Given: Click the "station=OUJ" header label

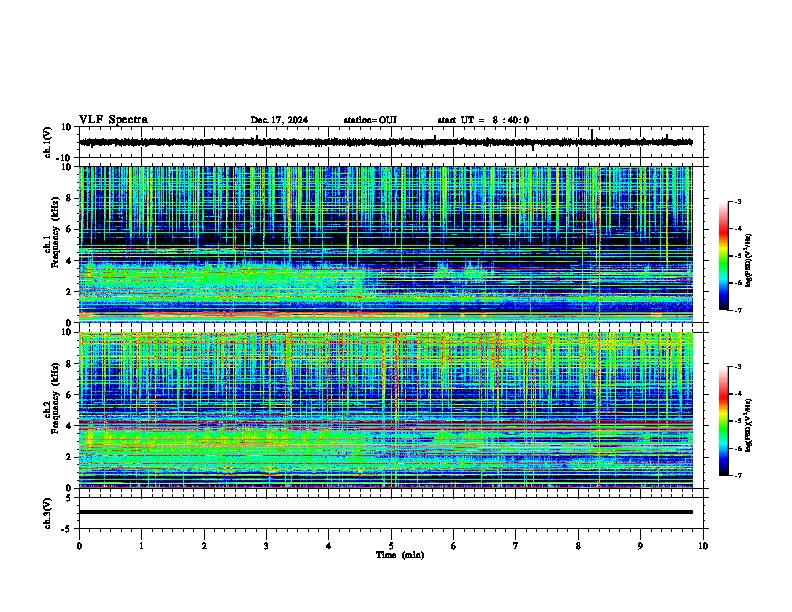Looking at the screenshot, I should pyautogui.click(x=370, y=120).
